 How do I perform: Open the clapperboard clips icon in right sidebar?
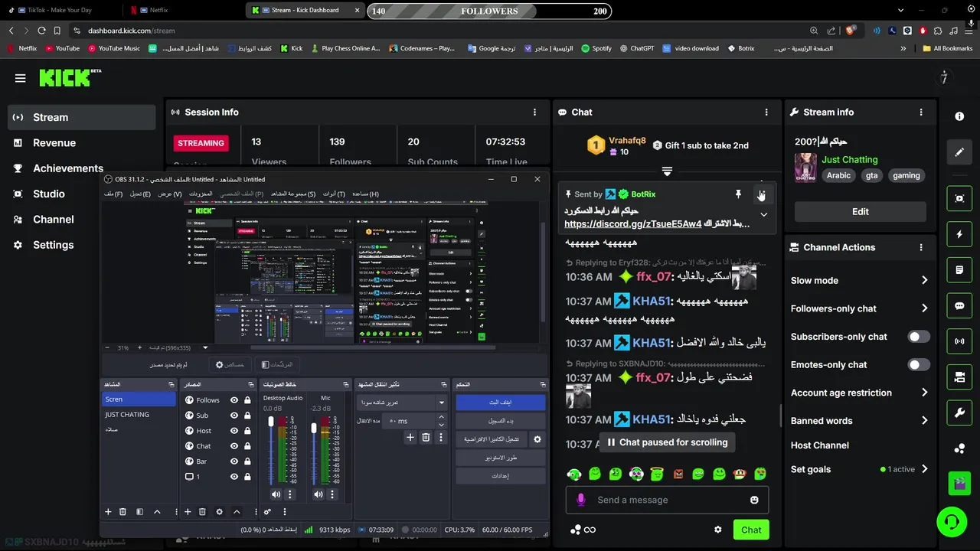point(959,484)
